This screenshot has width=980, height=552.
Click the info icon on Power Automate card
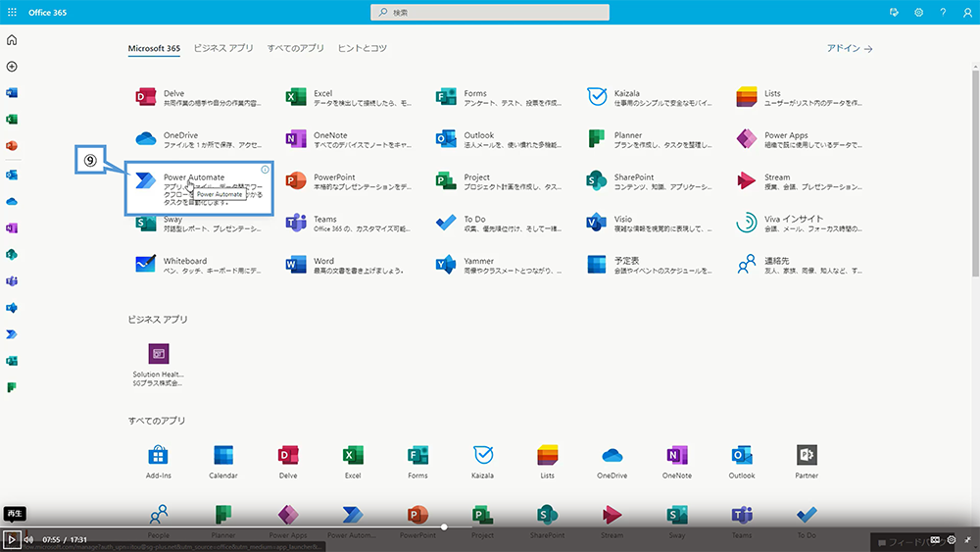pyautogui.click(x=265, y=170)
